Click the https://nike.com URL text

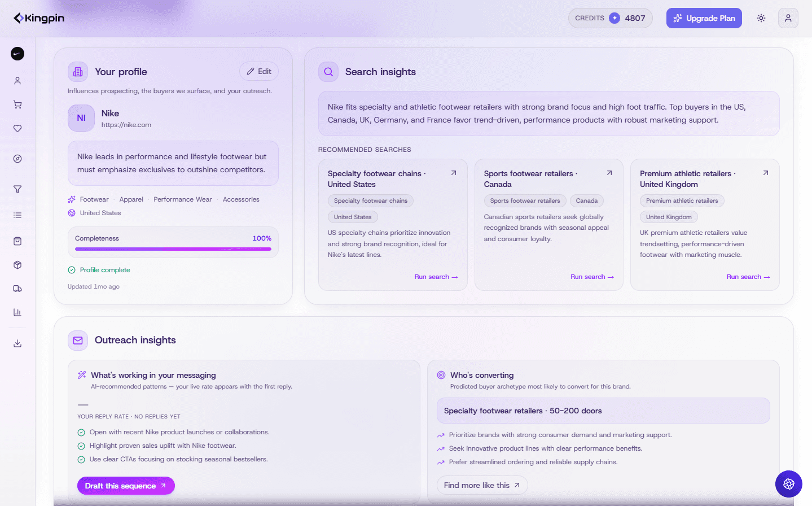[x=126, y=125]
